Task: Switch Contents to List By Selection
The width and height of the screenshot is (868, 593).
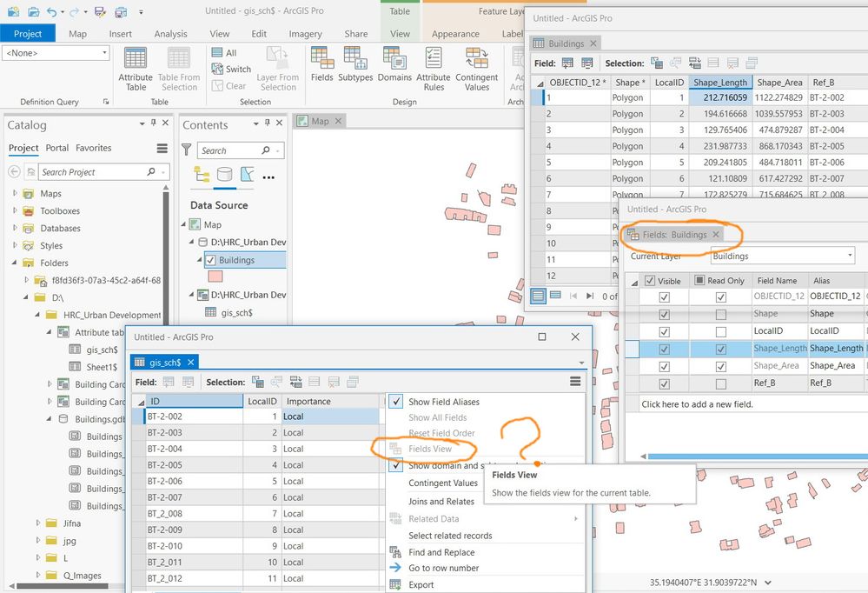Action: [x=248, y=175]
